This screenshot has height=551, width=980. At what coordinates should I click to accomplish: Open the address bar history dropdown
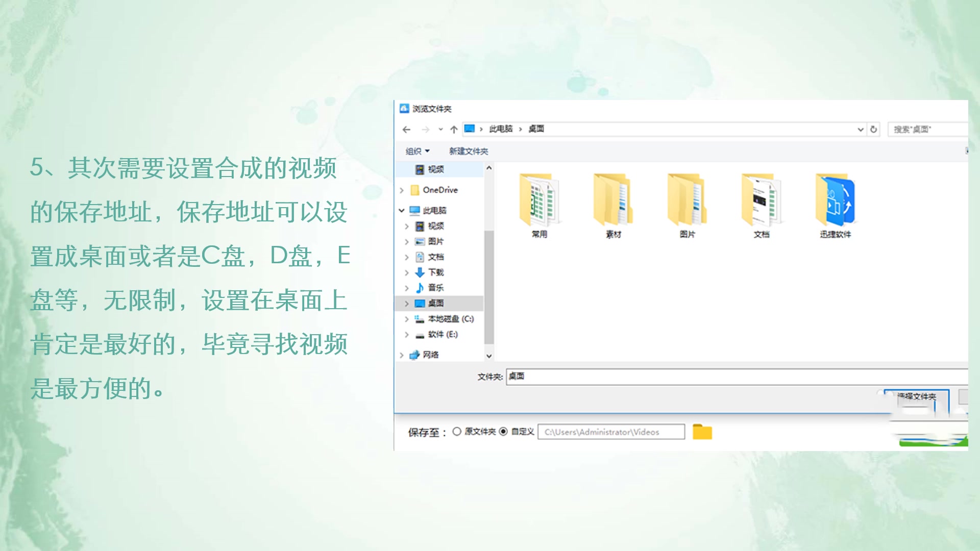click(860, 129)
